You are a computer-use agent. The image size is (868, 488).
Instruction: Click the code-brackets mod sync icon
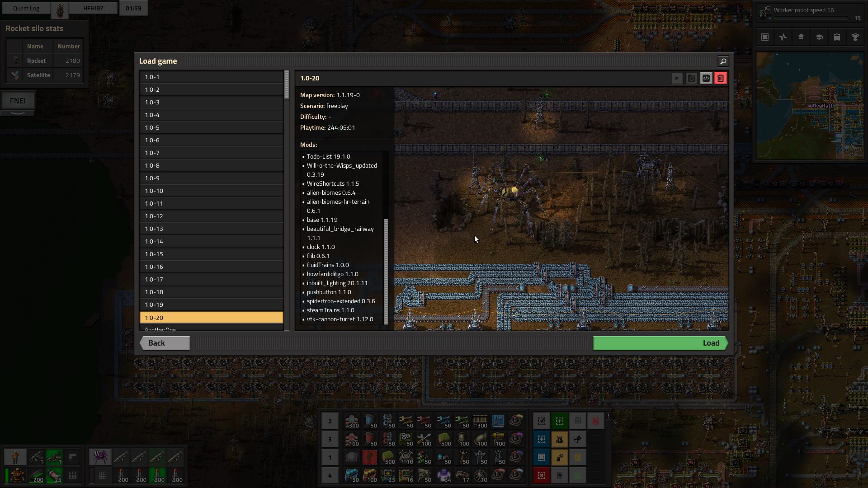706,78
